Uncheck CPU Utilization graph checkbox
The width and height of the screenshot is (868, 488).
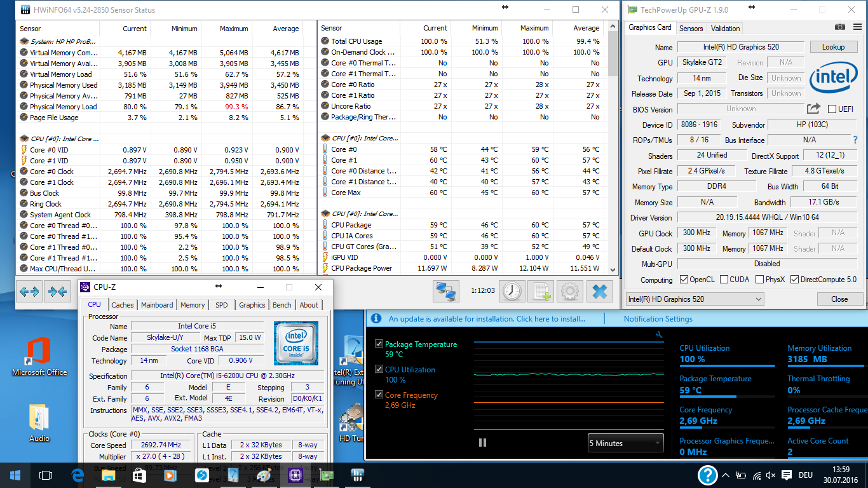379,369
